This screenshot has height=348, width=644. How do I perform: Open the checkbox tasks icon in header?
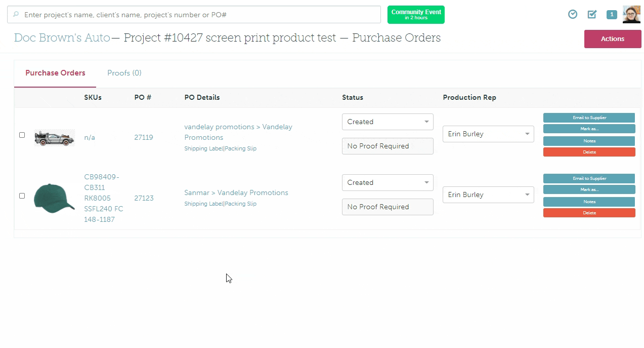click(x=592, y=14)
